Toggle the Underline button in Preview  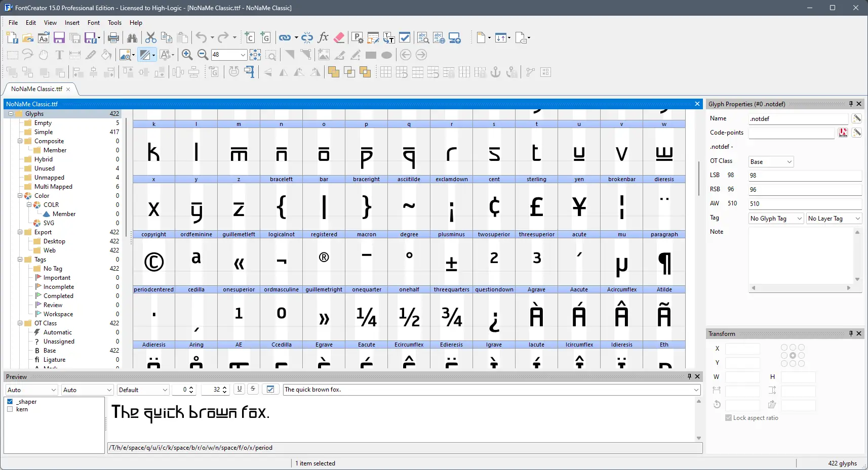tap(240, 389)
